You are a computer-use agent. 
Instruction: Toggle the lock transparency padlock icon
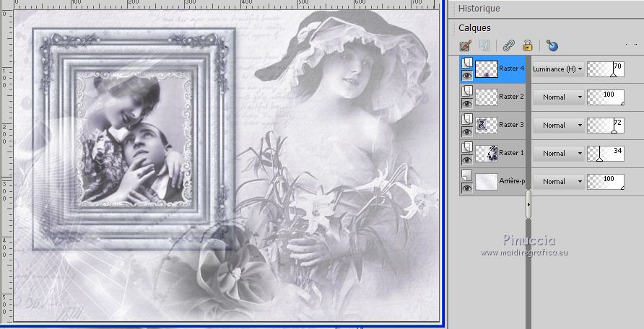[x=528, y=45]
